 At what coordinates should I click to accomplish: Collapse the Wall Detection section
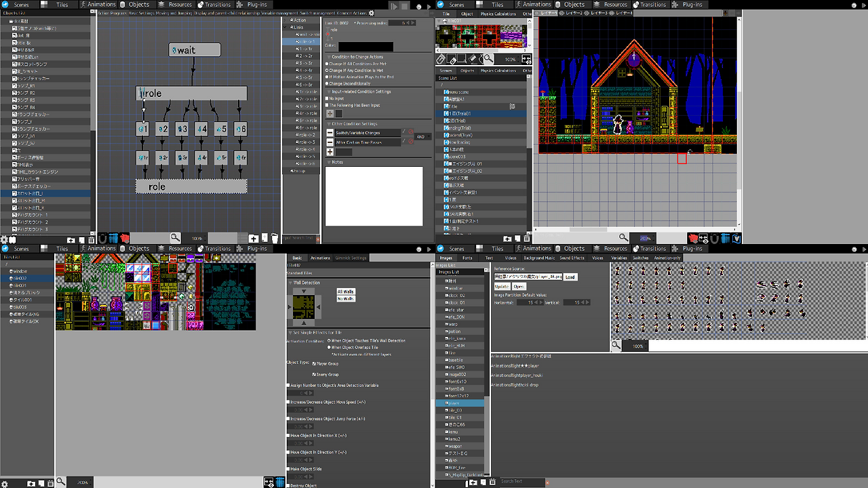[290, 283]
